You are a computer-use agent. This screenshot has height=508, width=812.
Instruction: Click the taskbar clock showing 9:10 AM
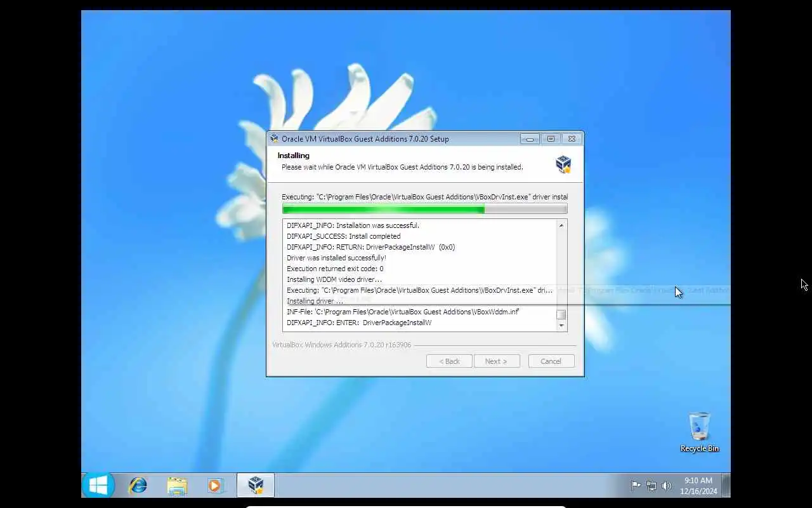coord(698,486)
